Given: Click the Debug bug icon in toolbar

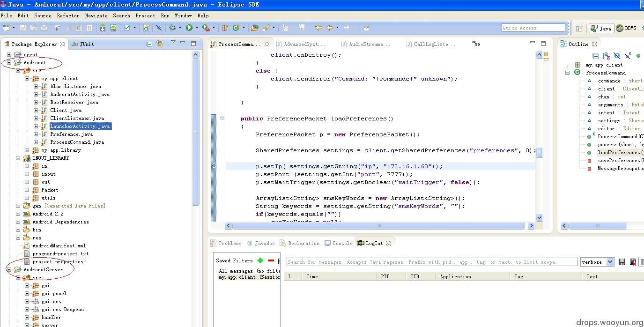Looking at the screenshot, I should click(172, 28).
